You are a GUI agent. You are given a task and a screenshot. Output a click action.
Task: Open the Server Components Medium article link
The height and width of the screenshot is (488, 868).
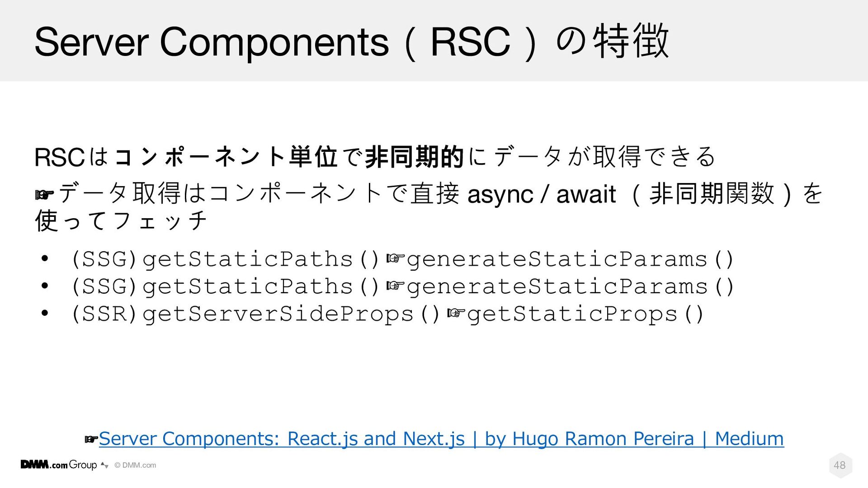[x=441, y=439]
